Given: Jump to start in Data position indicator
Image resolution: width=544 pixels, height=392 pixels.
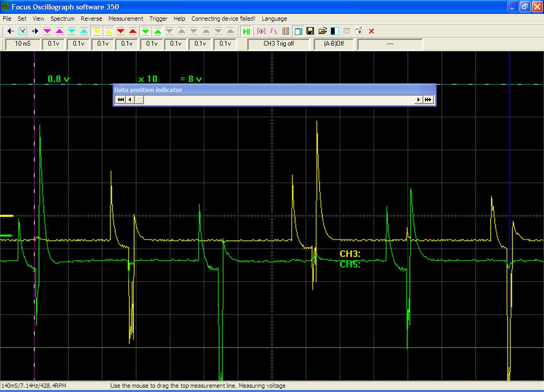Looking at the screenshot, I should (x=121, y=99).
